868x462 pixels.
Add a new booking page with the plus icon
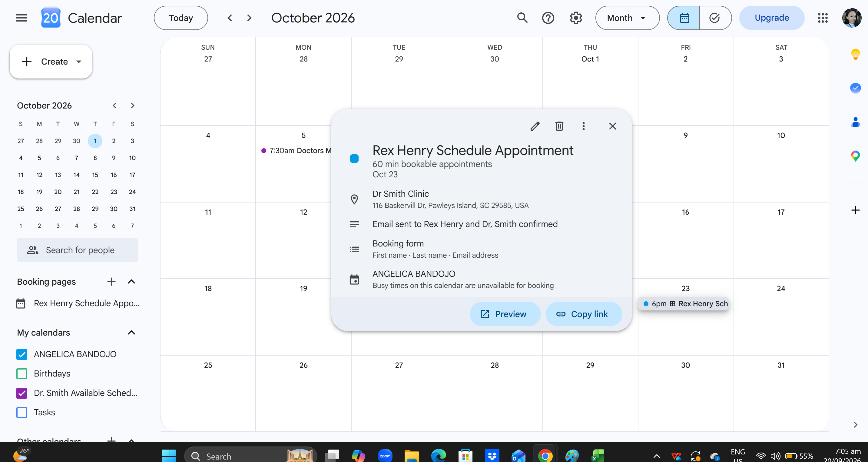click(111, 282)
